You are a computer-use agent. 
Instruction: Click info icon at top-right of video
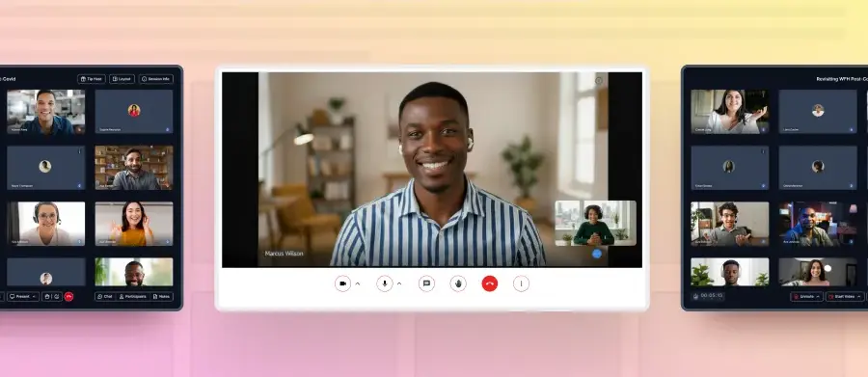598,81
